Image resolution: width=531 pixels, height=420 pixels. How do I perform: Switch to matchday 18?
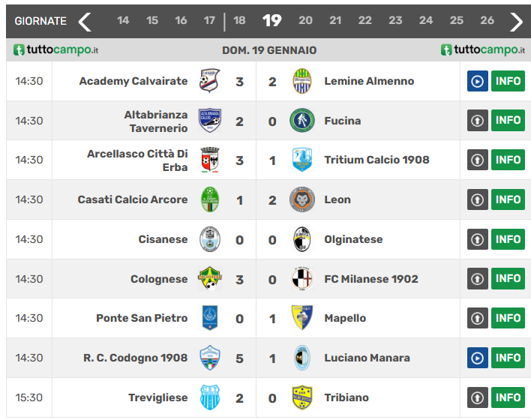pyautogui.click(x=239, y=21)
